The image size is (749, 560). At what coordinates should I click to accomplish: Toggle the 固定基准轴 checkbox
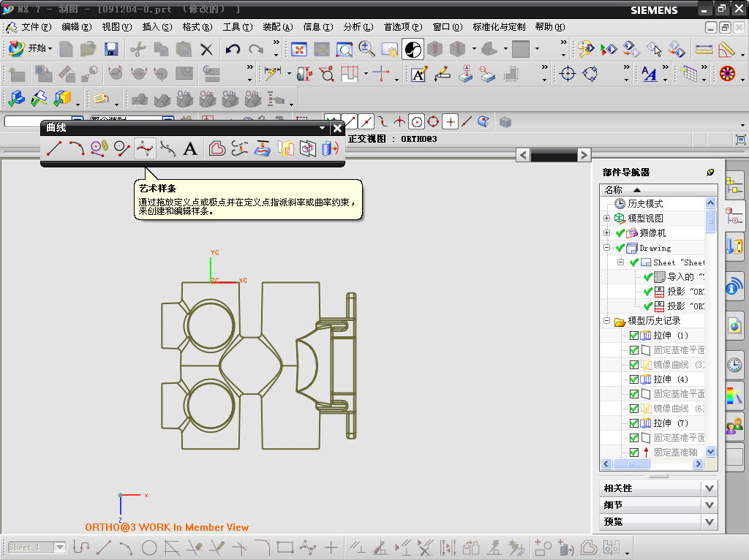click(634, 453)
